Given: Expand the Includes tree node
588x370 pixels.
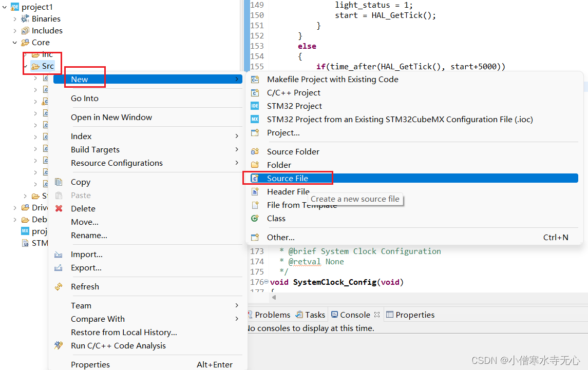Looking at the screenshot, I should click(15, 31).
